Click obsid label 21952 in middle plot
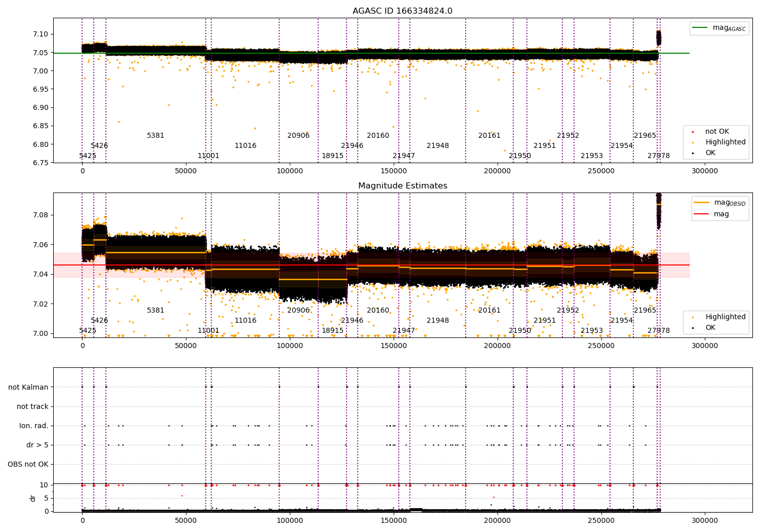760x532 pixels. pyautogui.click(x=568, y=311)
